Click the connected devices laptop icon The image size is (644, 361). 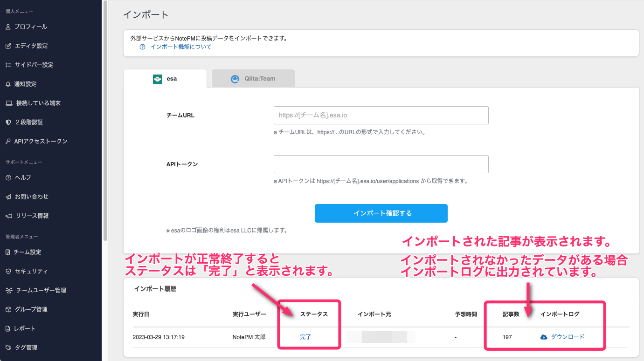pyautogui.click(x=8, y=103)
